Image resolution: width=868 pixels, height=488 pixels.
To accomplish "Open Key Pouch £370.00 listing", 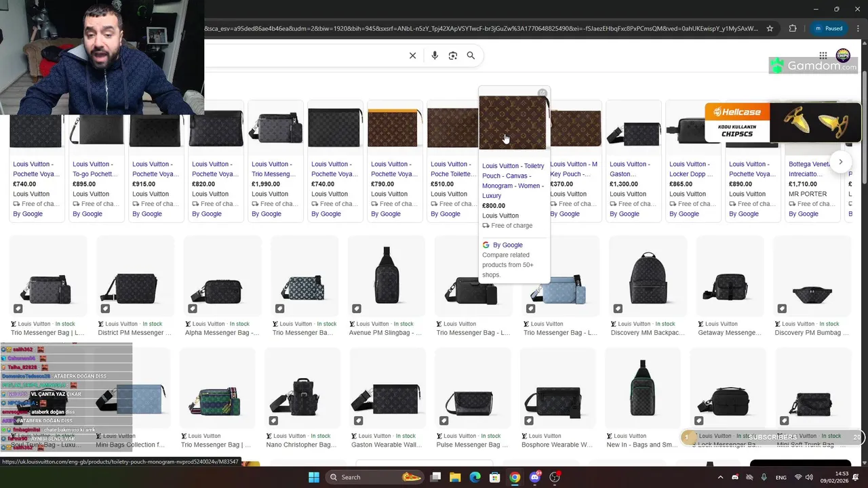I will tap(575, 161).
